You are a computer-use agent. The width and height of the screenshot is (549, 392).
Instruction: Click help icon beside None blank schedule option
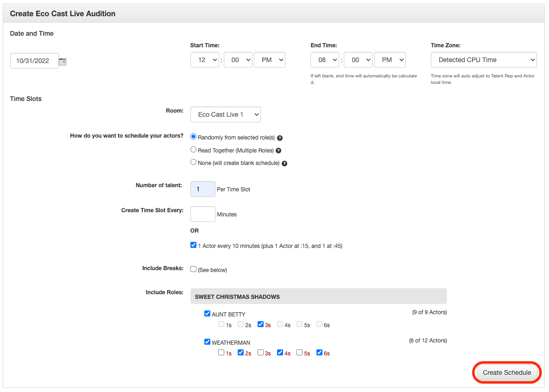pyautogui.click(x=284, y=164)
